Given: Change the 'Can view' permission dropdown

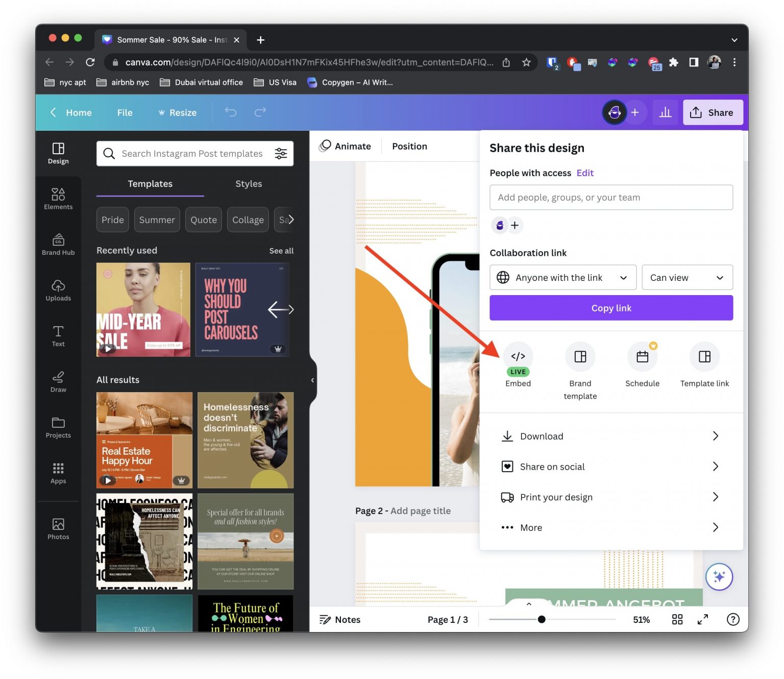Looking at the screenshot, I should point(687,277).
